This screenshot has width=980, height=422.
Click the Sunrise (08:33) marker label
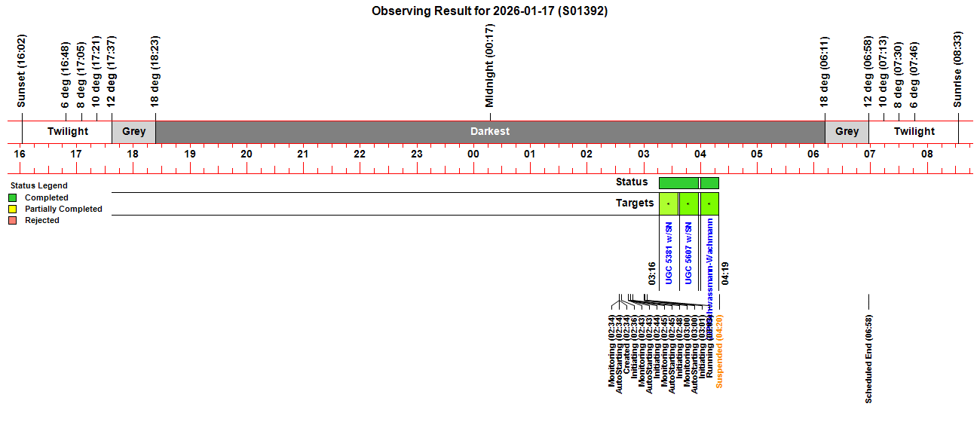point(958,71)
